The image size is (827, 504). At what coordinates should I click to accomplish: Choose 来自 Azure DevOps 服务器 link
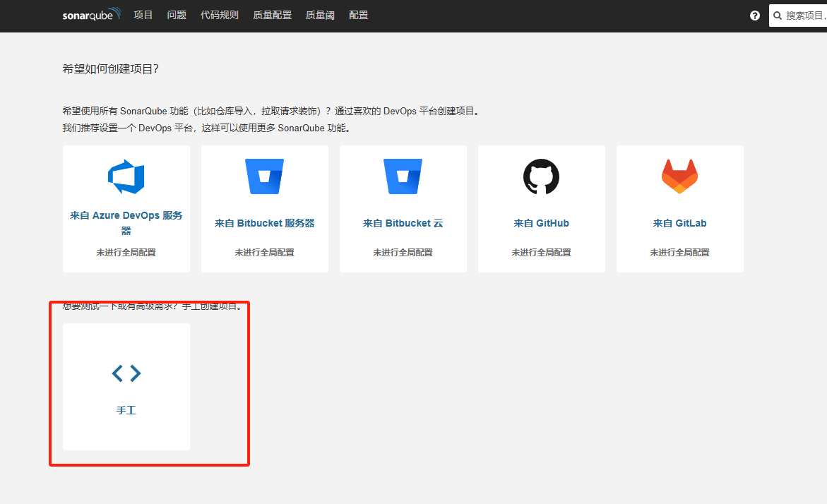pos(126,223)
